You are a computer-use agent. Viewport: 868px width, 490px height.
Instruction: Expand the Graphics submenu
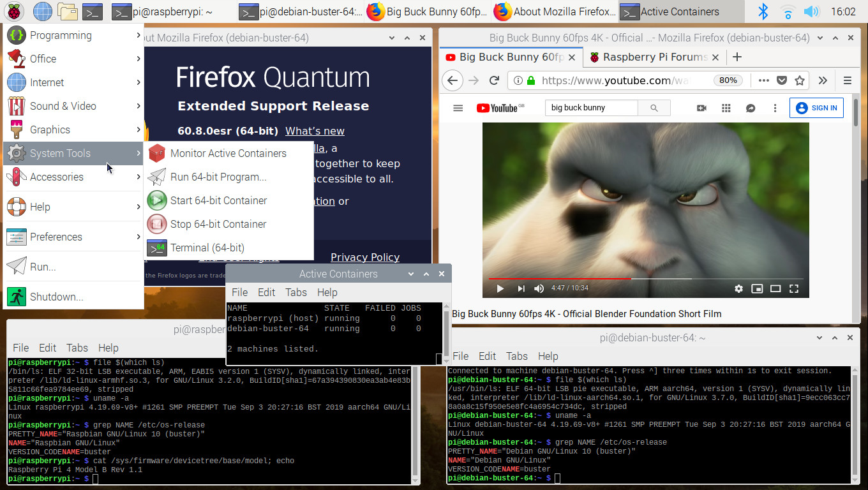[x=73, y=130]
